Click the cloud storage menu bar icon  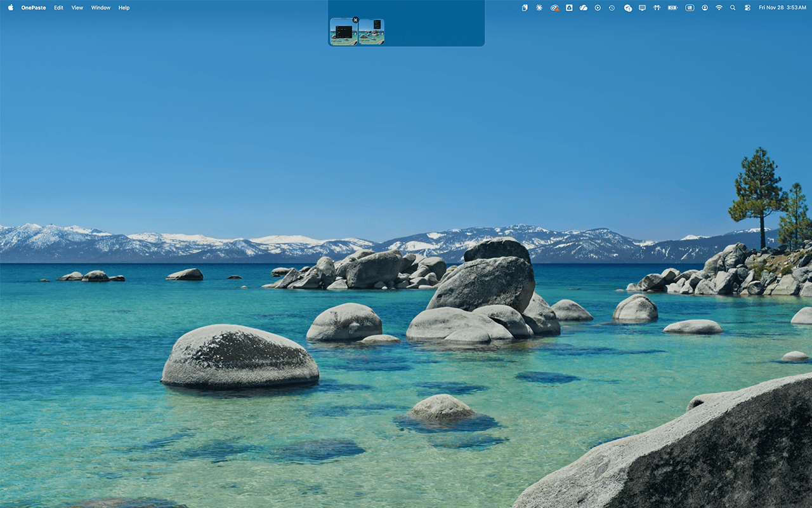pos(582,8)
